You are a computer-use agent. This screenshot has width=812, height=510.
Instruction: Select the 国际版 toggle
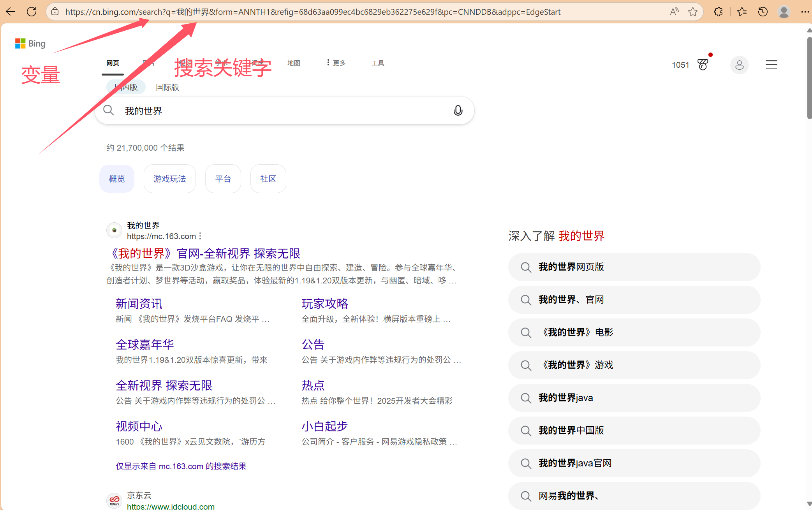click(x=167, y=87)
